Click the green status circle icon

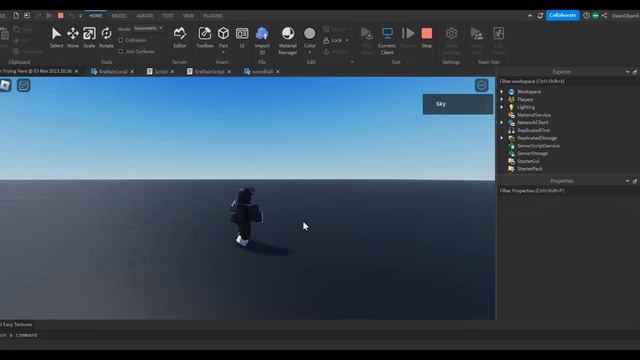(x=596, y=16)
